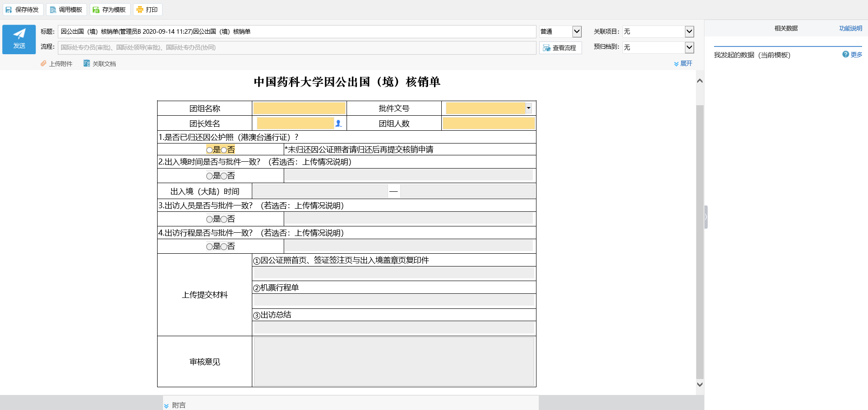Select 是 for visiting personnel consistency
Screen dimensions: 868x410
(x=209, y=219)
